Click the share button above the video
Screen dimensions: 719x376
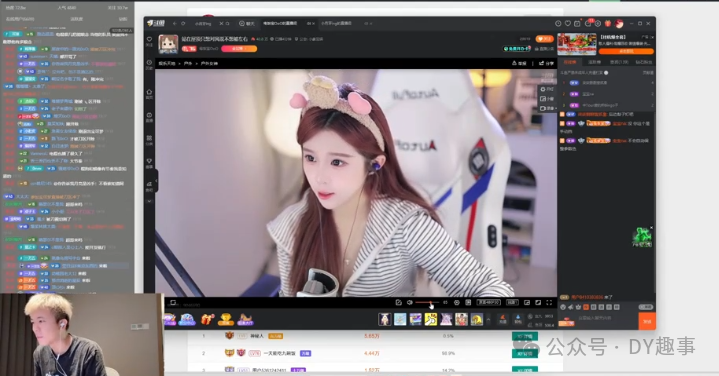point(546,63)
